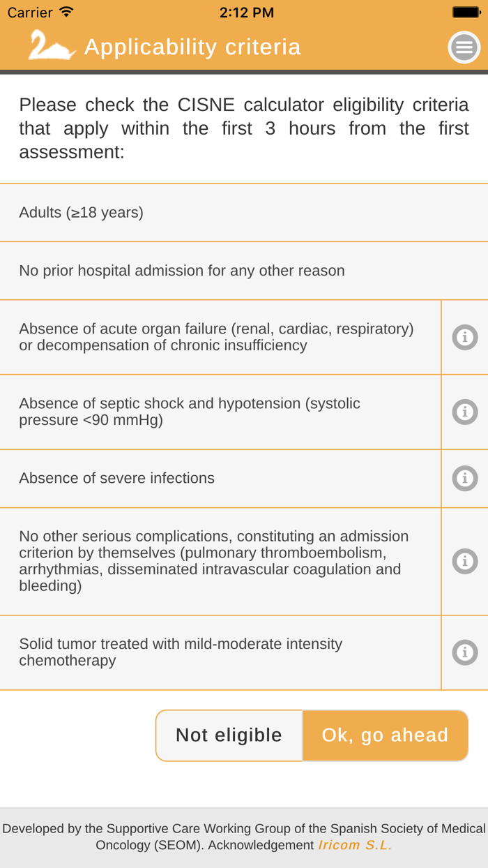Show info for septic shock criterion

pyautogui.click(x=465, y=412)
